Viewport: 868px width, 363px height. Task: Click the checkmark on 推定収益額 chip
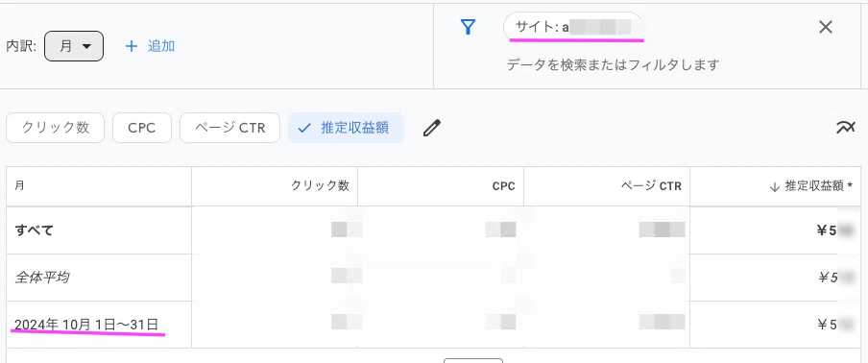[x=304, y=128]
